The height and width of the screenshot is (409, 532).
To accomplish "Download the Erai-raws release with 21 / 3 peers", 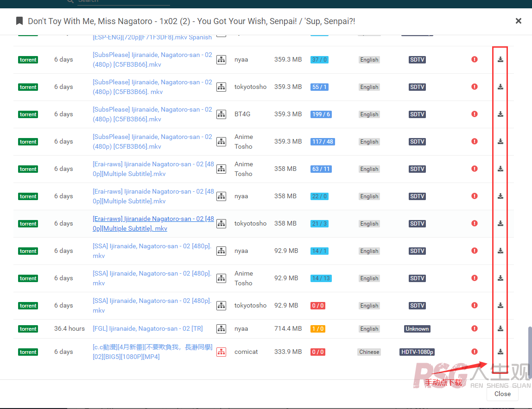I will (x=500, y=224).
